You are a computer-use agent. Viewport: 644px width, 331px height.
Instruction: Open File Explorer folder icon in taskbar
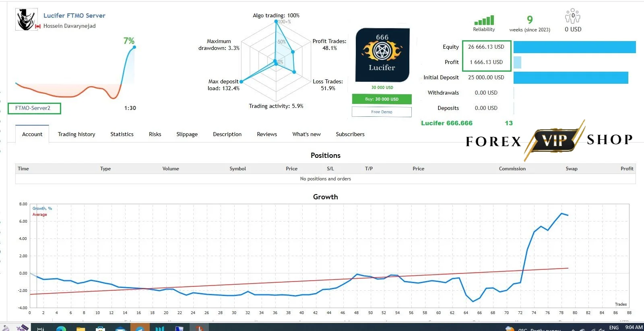tap(81, 329)
